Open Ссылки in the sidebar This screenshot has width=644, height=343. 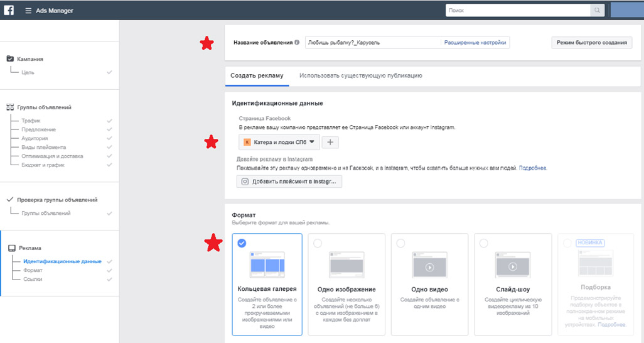point(33,280)
